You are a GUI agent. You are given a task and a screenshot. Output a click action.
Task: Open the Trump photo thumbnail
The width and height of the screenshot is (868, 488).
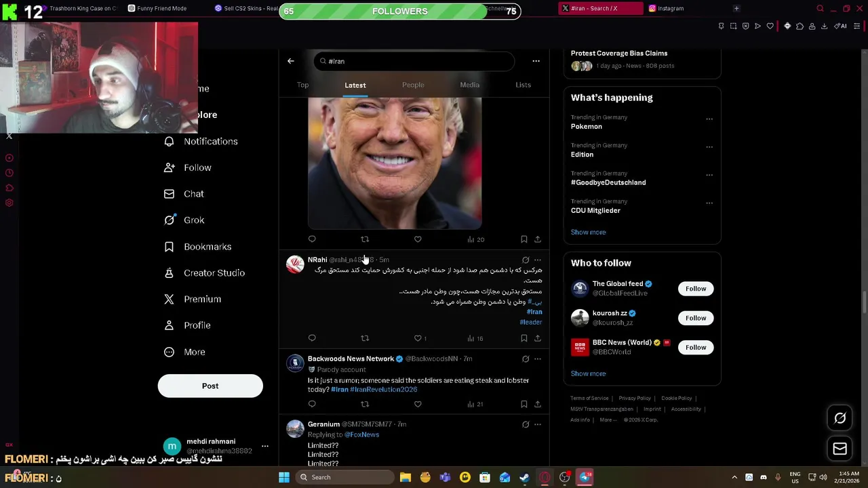[x=395, y=163]
